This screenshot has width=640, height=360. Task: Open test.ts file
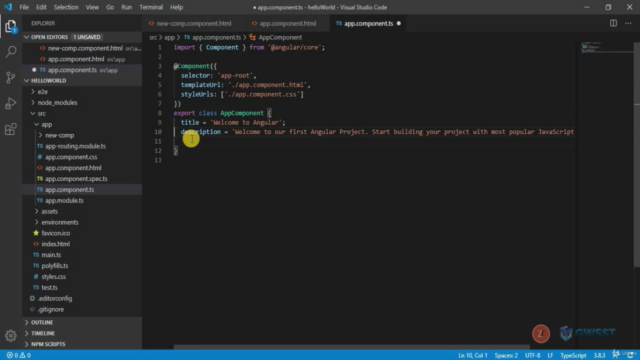tap(82, 288)
